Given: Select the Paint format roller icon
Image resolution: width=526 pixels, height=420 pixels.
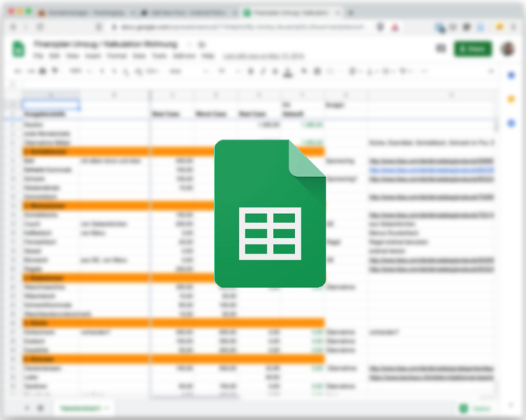Looking at the screenshot, I should [54, 71].
